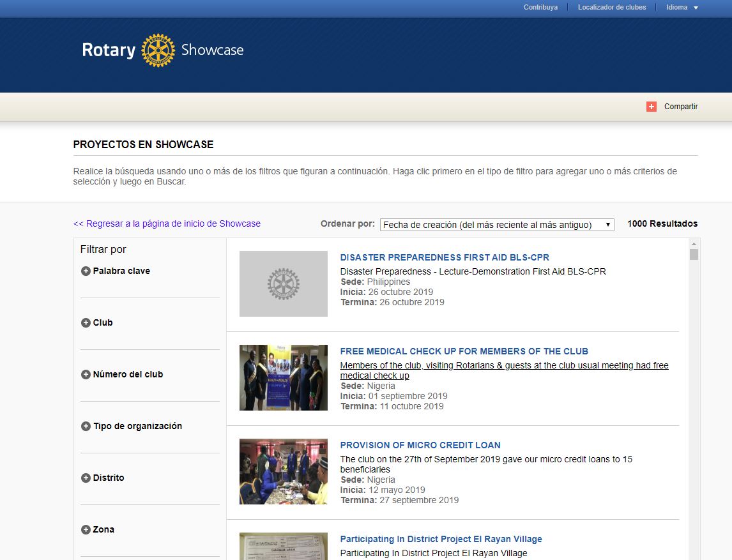Click plus icon beside Distrito

click(x=86, y=478)
